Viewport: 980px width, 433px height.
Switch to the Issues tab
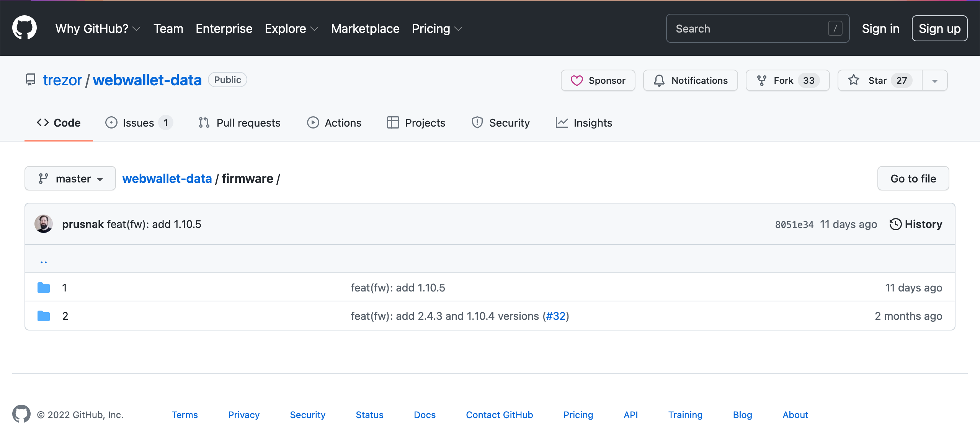tap(139, 123)
